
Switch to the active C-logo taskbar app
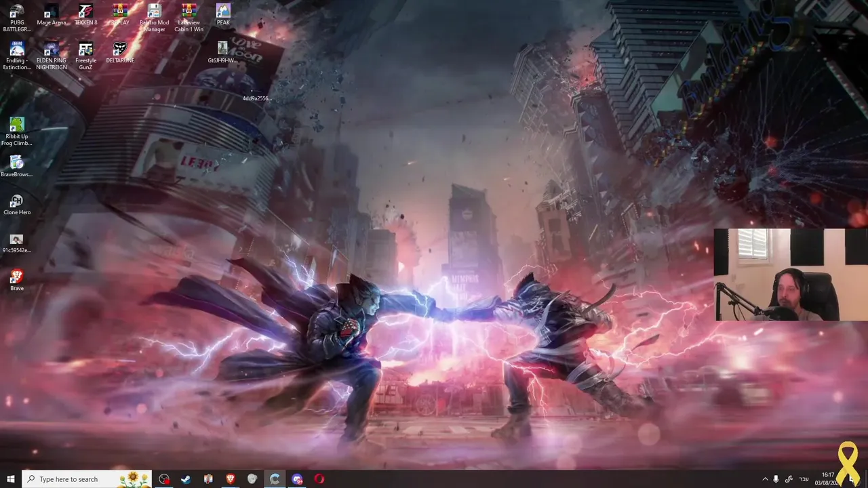(275, 479)
